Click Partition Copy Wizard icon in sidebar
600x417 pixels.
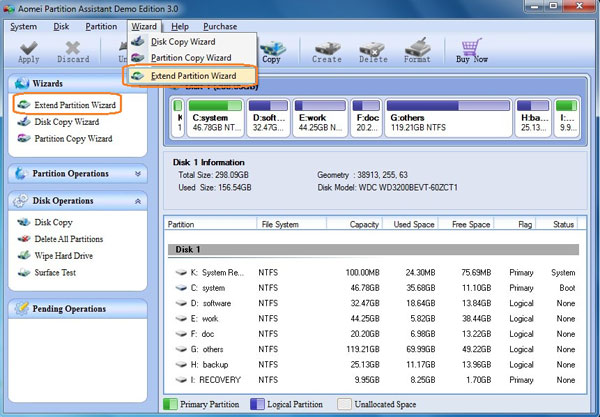pyautogui.click(x=24, y=138)
